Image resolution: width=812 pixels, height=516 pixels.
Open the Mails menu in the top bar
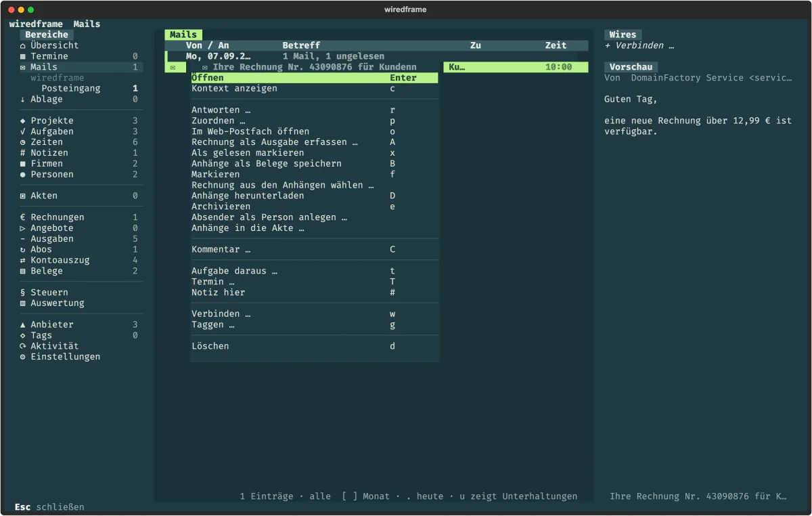click(x=87, y=24)
